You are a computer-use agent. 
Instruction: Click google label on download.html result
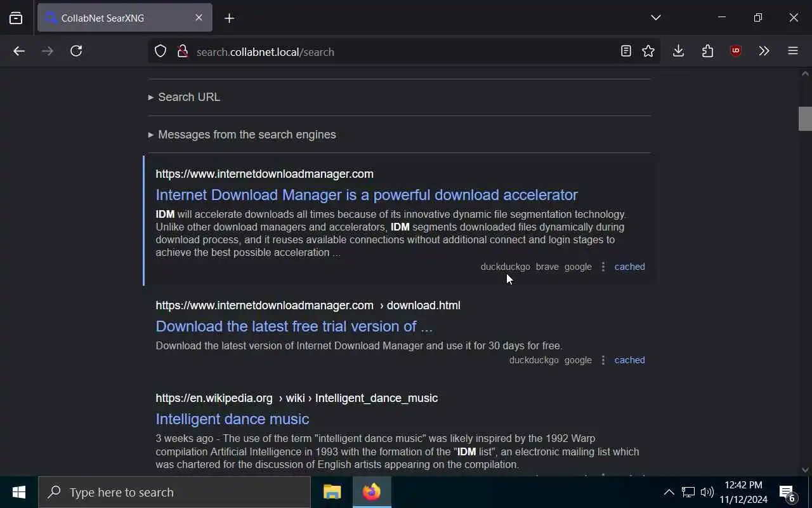(578, 360)
